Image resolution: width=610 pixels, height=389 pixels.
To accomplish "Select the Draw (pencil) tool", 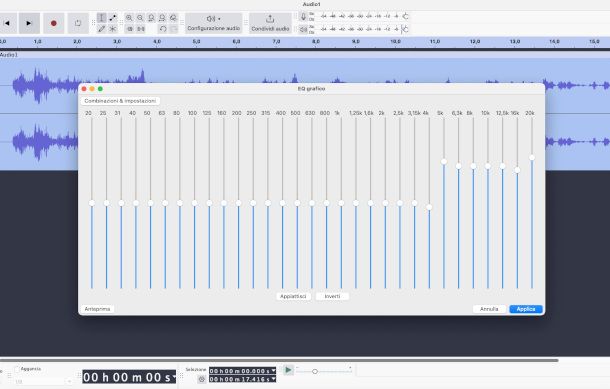I will pyautogui.click(x=101, y=29).
